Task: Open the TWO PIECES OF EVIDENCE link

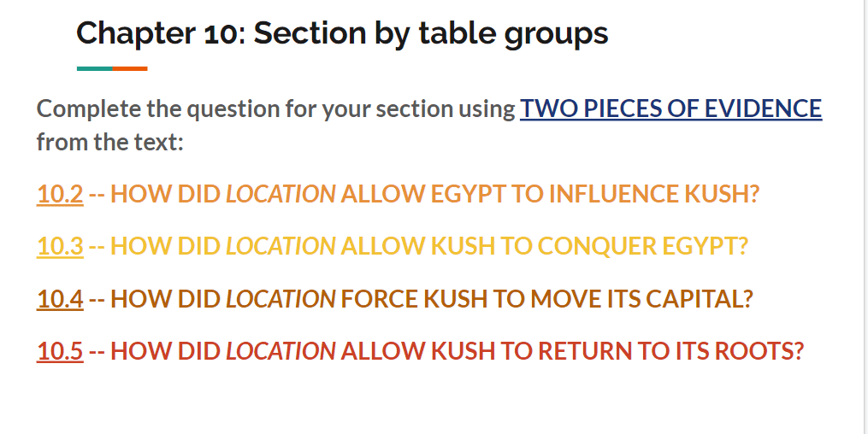Action: [x=670, y=108]
